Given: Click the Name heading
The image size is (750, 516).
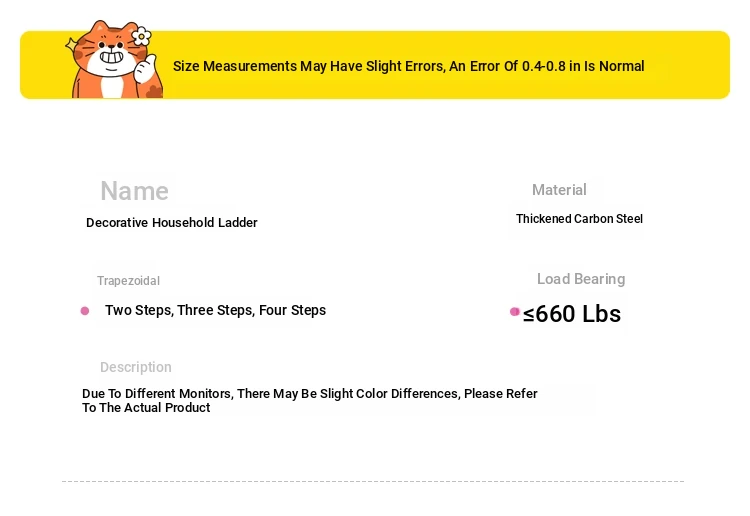Looking at the screenshot, I should point(134,191).
